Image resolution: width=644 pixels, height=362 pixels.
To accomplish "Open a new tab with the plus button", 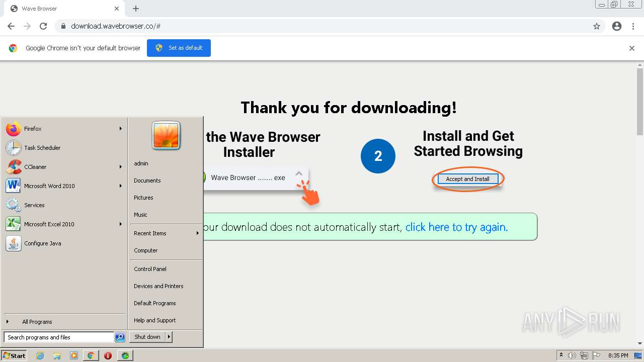I will (136, 9).
